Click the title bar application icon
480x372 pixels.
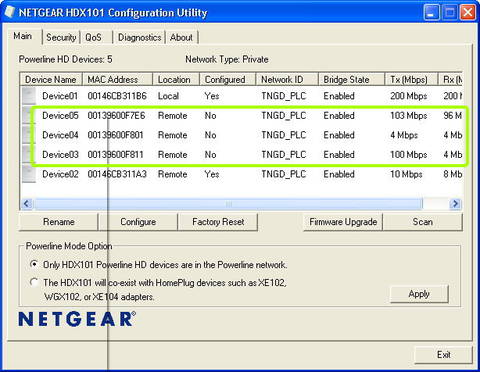(10, 12)
